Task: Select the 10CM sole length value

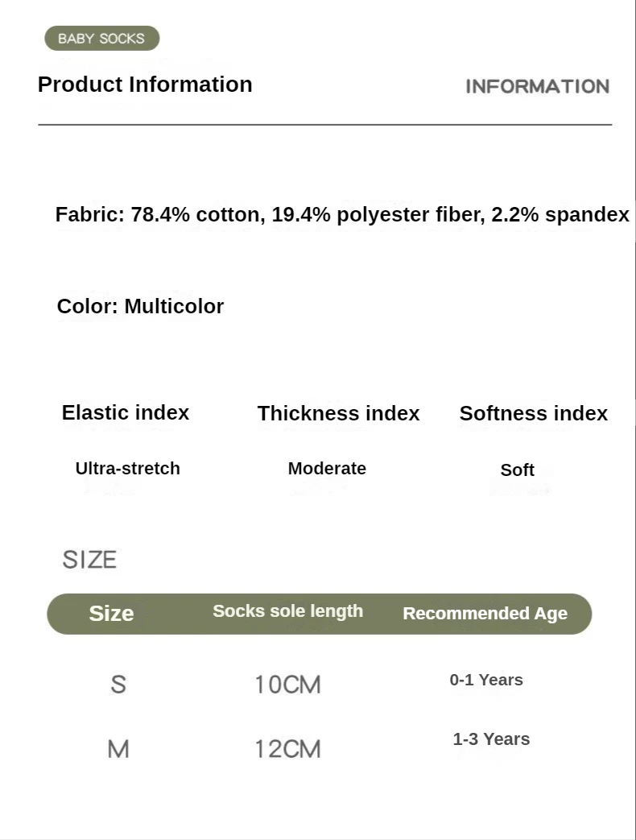Action: pos(287,685)
